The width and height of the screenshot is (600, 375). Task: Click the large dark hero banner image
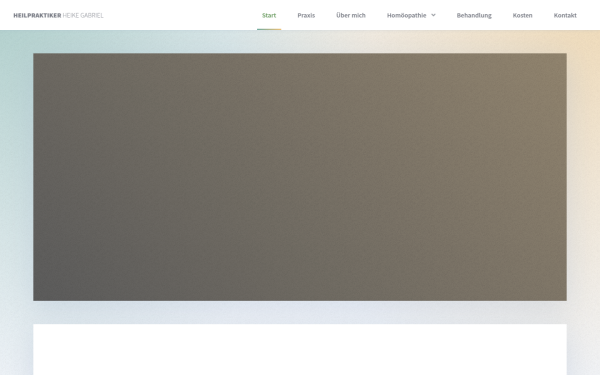(300, 177)
